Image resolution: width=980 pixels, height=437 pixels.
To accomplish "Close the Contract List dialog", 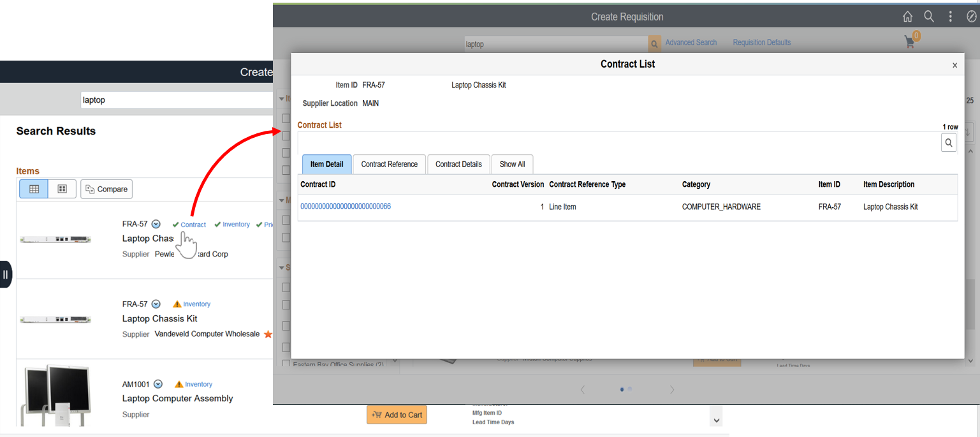I will [x=954, y=65].
